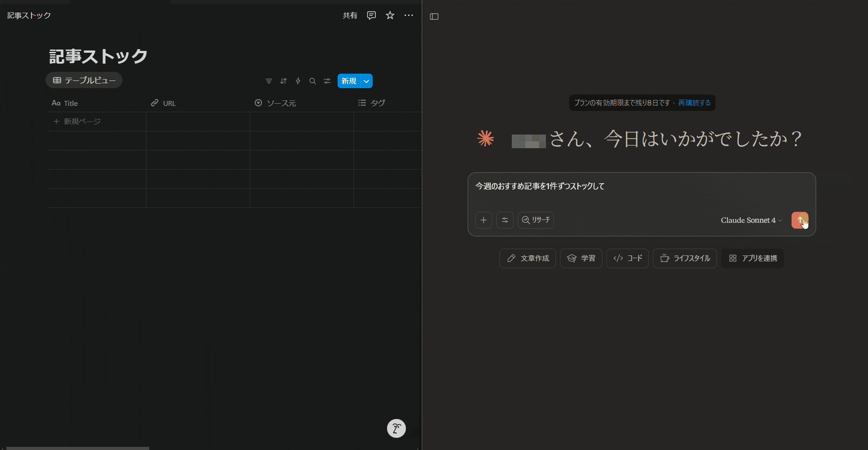868x450 pixels.
Task: Open the タグ column options
Action: pyautogui.click(x=377, y=103)
